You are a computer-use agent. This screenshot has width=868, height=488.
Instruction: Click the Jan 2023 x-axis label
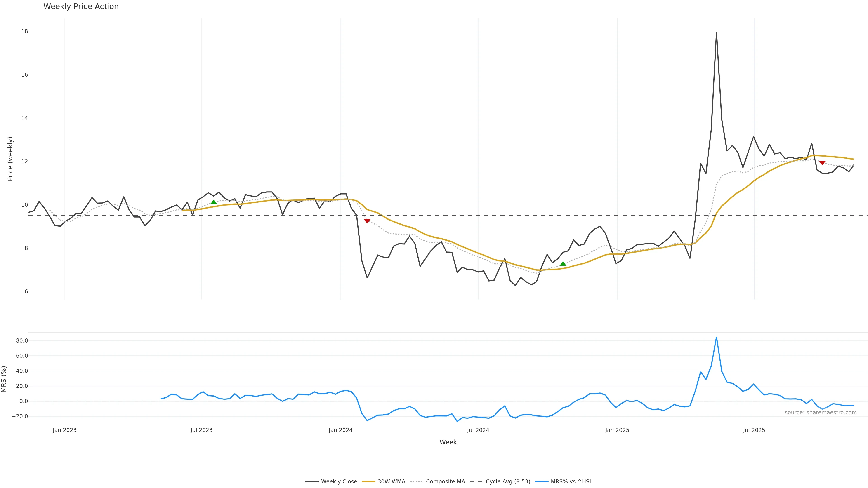65,430
